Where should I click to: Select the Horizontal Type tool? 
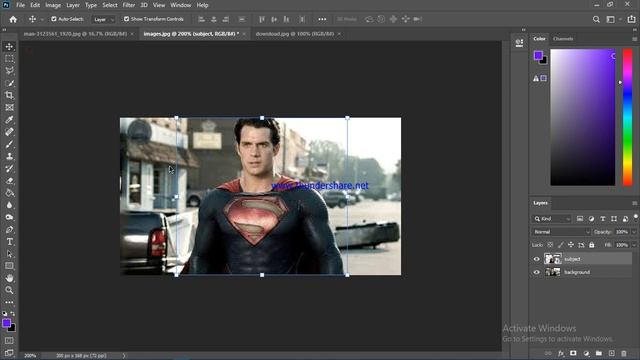click(9, 242)
